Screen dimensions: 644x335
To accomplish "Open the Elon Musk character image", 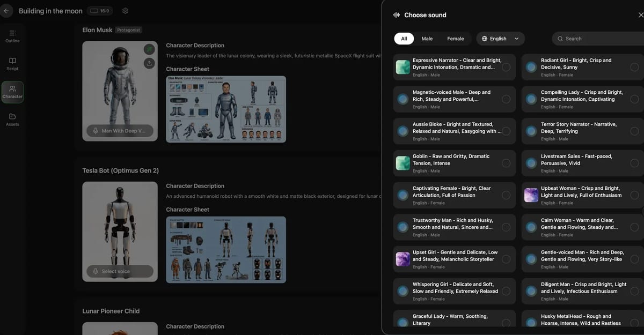I will pos(120,91).
